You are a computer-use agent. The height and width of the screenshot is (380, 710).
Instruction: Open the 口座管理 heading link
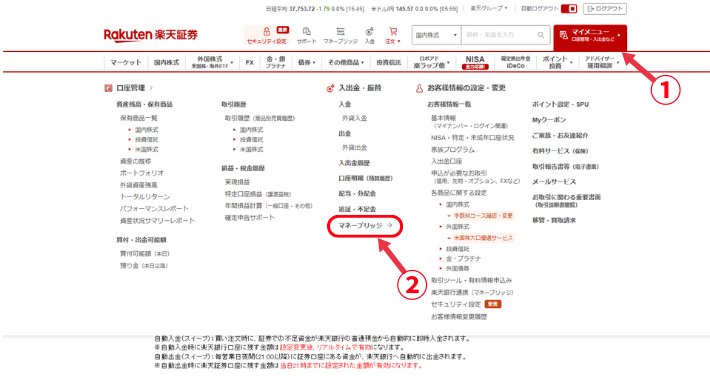pos(134,88)
